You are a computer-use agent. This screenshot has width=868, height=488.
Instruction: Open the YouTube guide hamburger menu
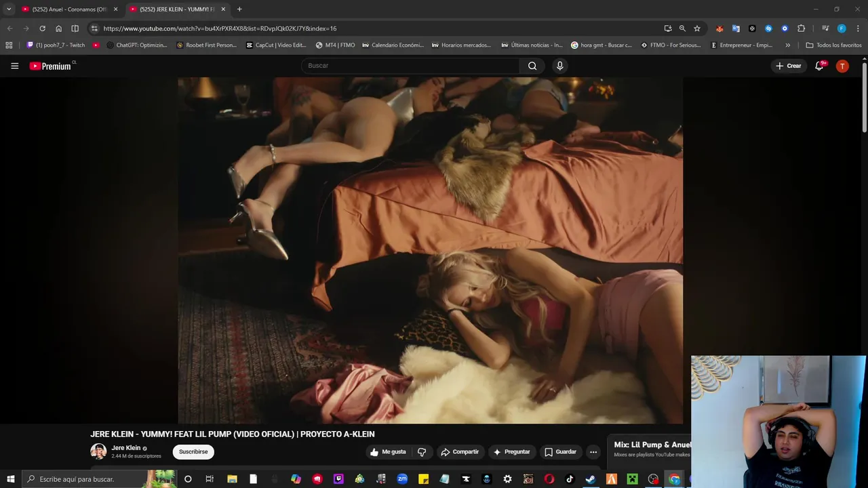coord(14,66)
